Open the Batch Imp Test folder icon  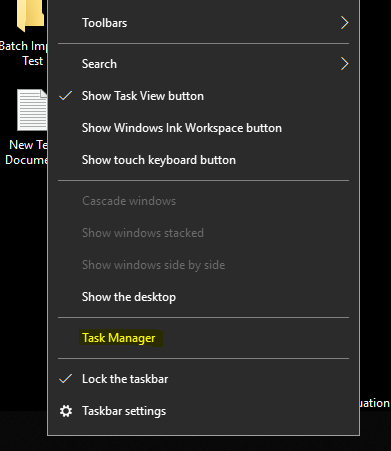point(31,15)
